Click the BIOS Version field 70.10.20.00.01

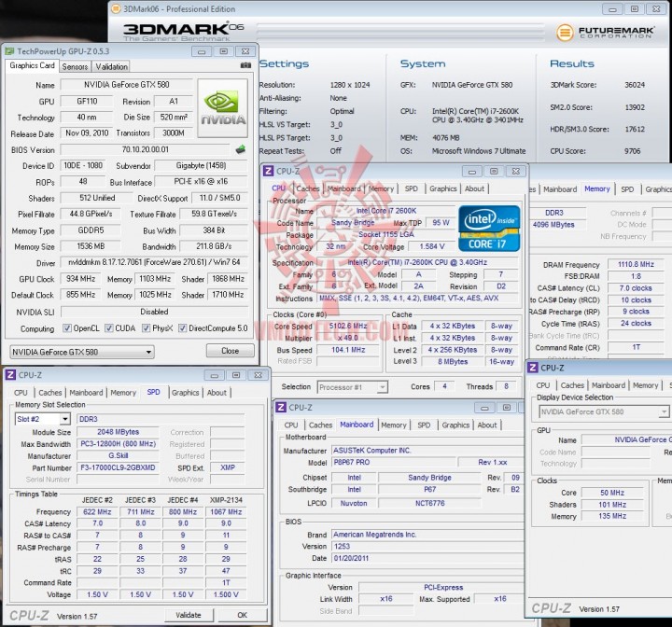pyautogui.click(x=146, y=149)
